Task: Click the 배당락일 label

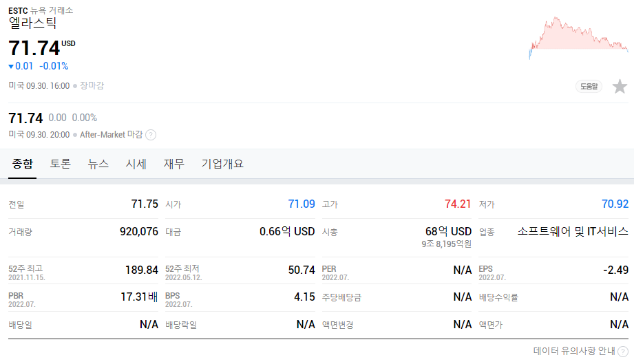Action: pyautogui.click(x=181, y=325)
